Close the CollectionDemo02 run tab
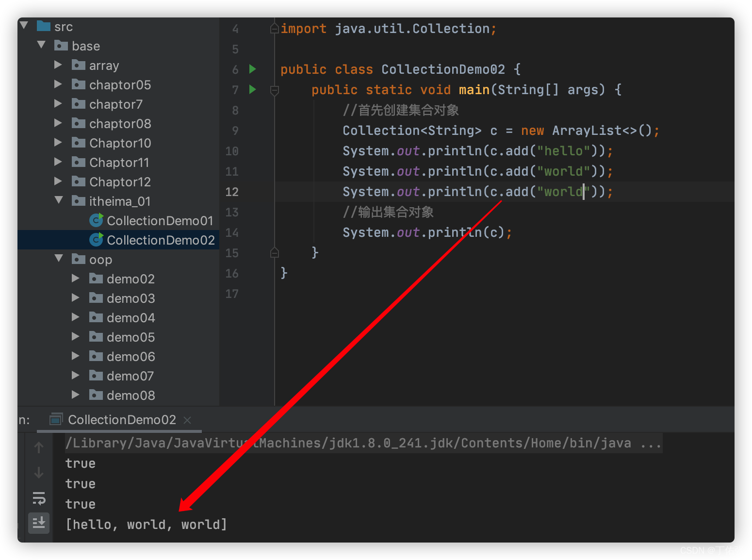This screenshot has width=752, height=560. coord(187,420)
